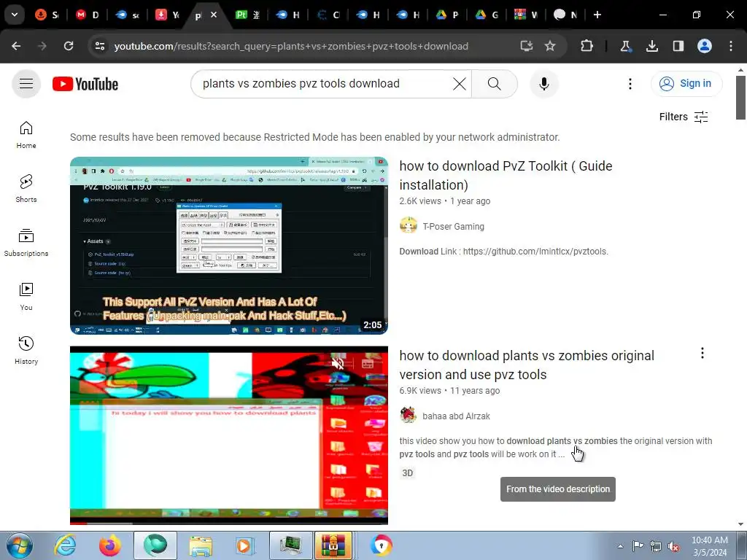This screenshot has height=560, width=747.
Task: Click the magnifier search button
Action: [494, 84]
